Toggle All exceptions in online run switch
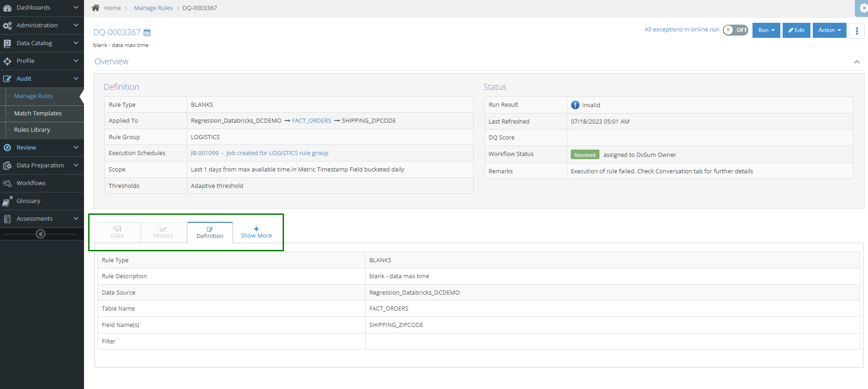Screen dimensions: 868x389 [736, 30]
